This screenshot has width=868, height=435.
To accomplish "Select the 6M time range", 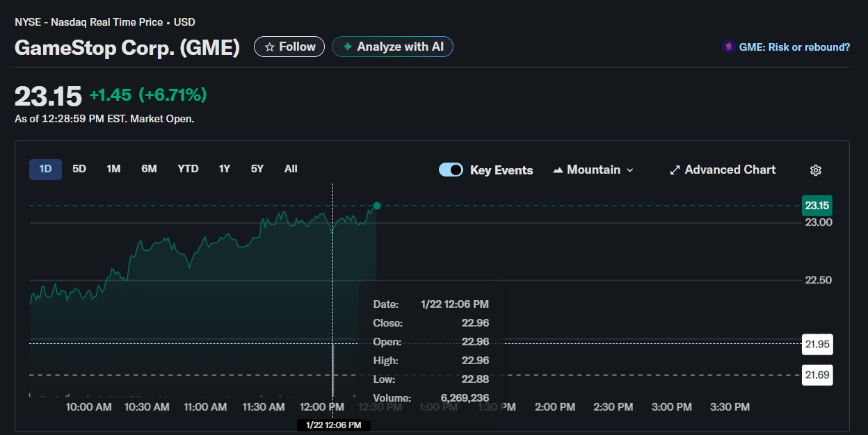I will (x=149, y=169).
